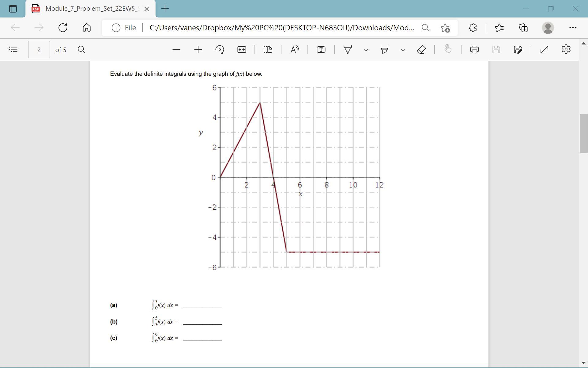Image resolution: width=588 pixels, height=368 pixels.
Task: Rotate the PDF page
Action: pos(220,49)
